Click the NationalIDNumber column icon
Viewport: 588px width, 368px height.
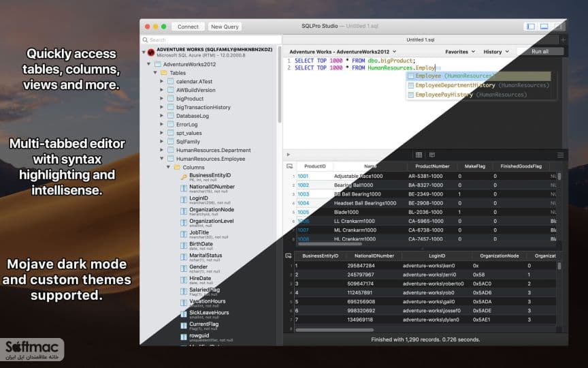[184, 189]
